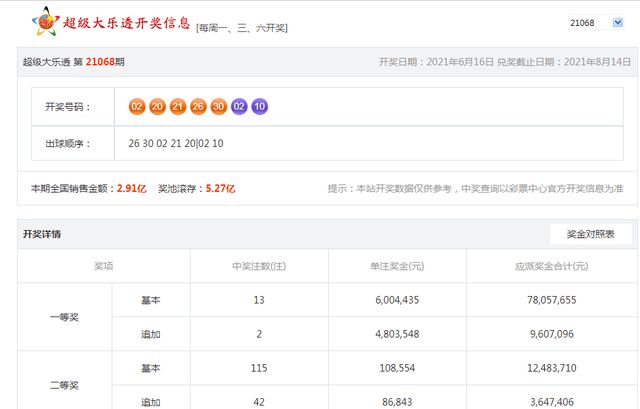640x409 pixels.
Task: Click the draw schedule text 每周一、三、六开奖
Action: point(242,28)
